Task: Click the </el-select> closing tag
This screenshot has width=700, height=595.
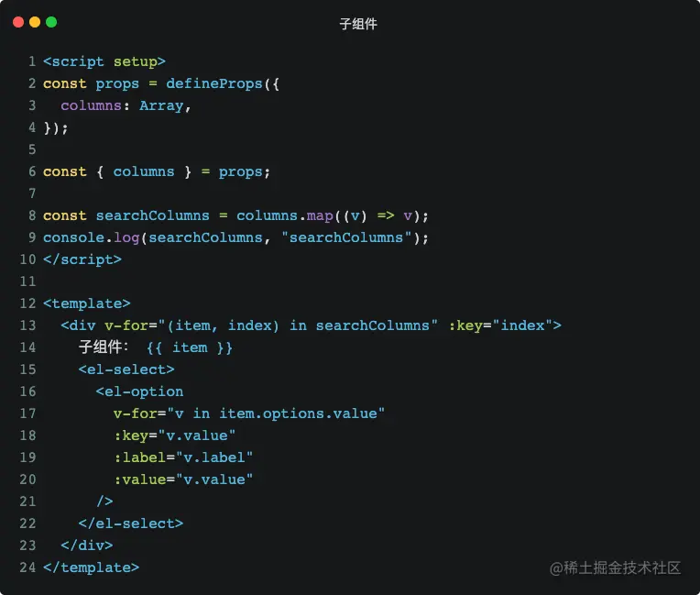Action: [131, 523]
